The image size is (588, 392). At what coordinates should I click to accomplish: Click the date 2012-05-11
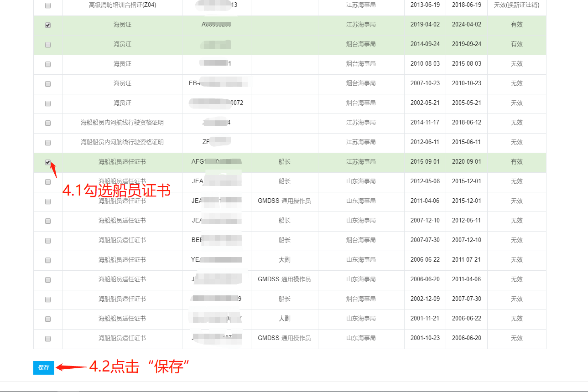(466, 221)
